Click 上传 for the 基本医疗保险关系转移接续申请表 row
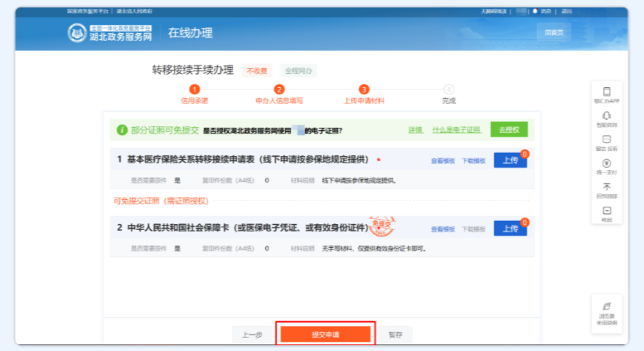Screen dimensions: 644x351 pyautogui.click(x=511, y=160)
